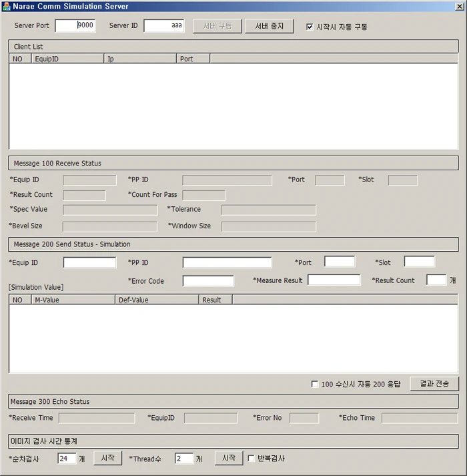
Task: Click the Count For Pass field
Action: 203,195
